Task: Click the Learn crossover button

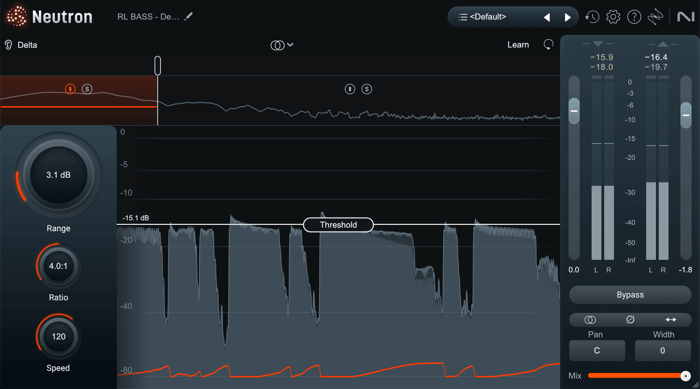Action: [x=518, y=45]
